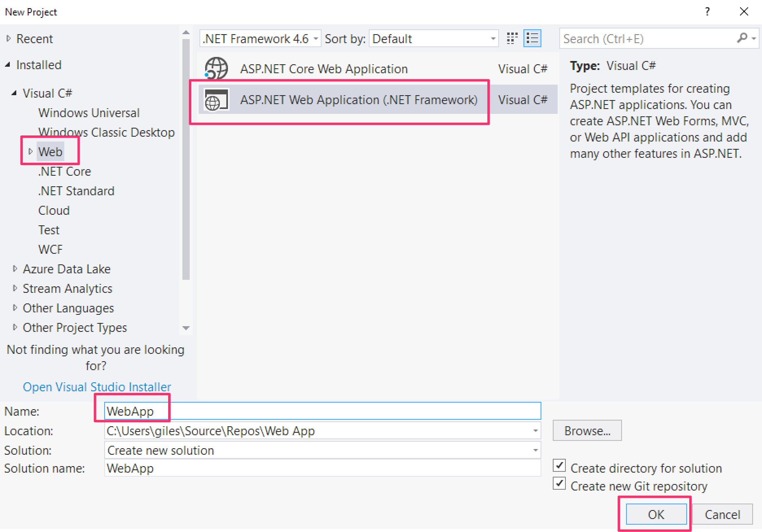Open the Sort by Default dropdown
The width and height of the screenshot is (762, 532).
click(434, 39)
